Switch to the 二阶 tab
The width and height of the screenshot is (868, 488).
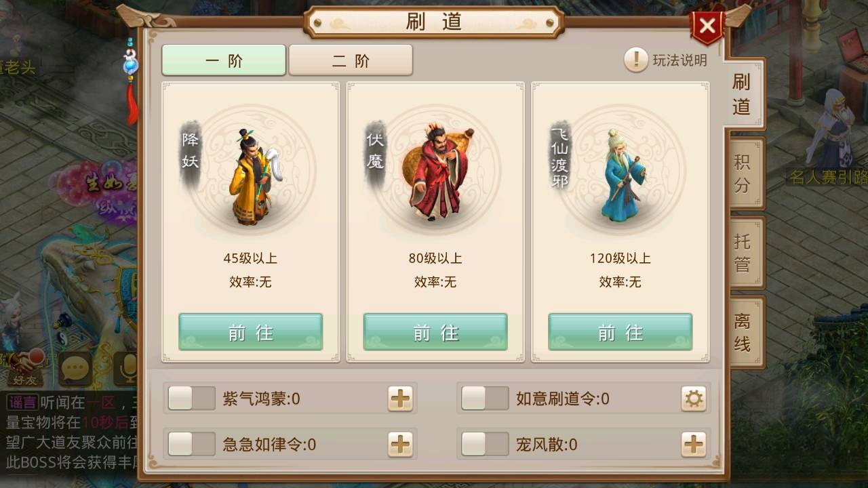(351, 60)
